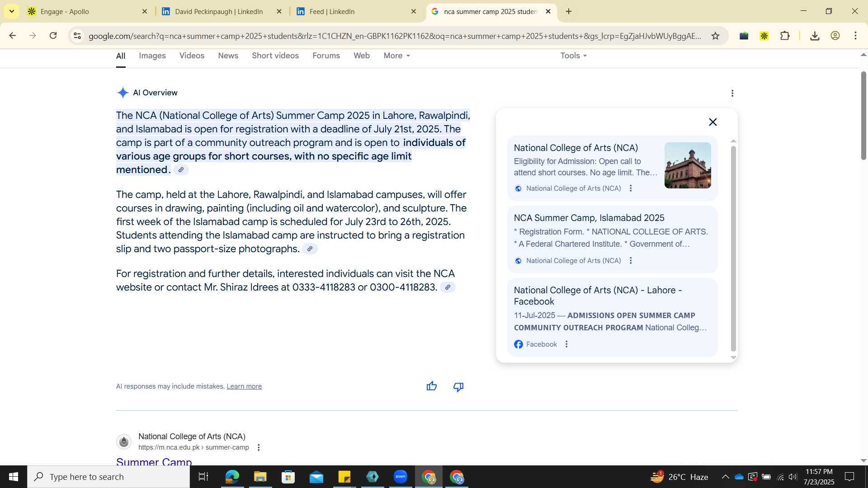Give thumbs down to AI Overview
The width and height of the screenshot is (868, 488).
[458, 386]
